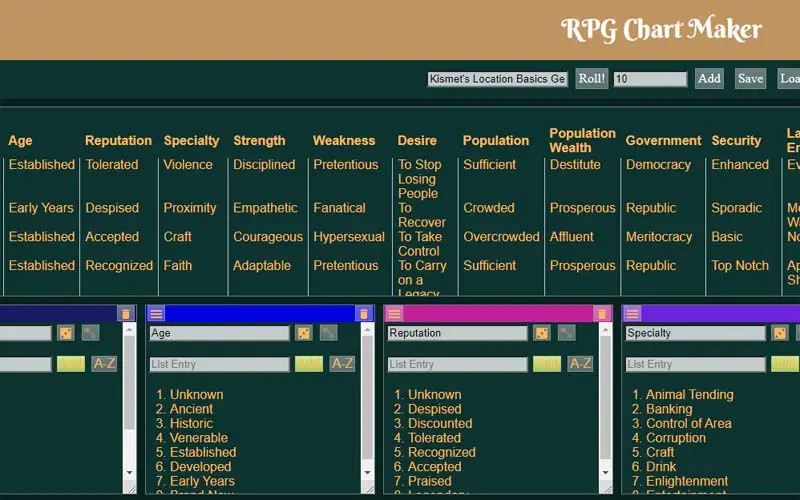Image resolution: width=800 pixels, height=500 pixels.
Task: Click the Save button in the top bar
Action: click(750, 79)
